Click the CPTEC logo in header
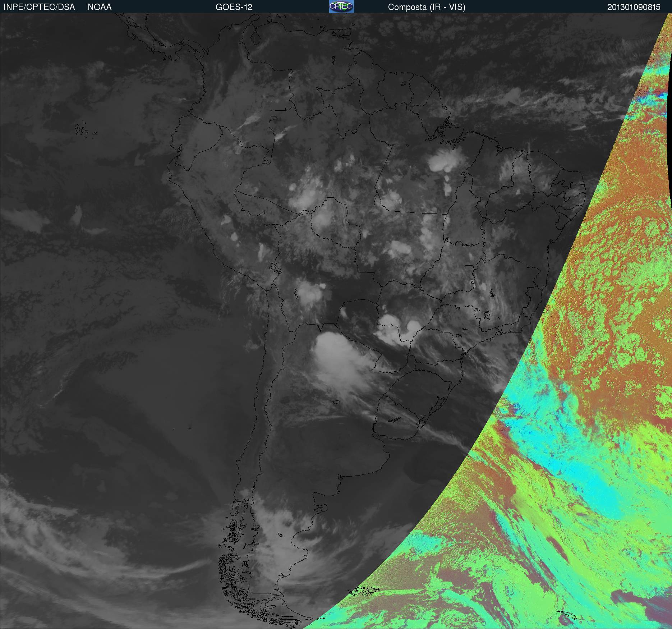The height and width of the screenshot is (629, 672). point(341,6)
